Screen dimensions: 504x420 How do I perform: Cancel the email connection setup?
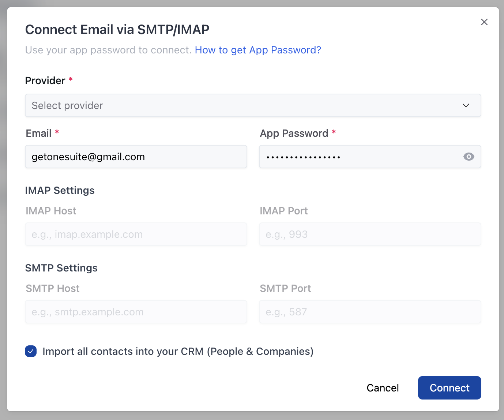point(383,388)
